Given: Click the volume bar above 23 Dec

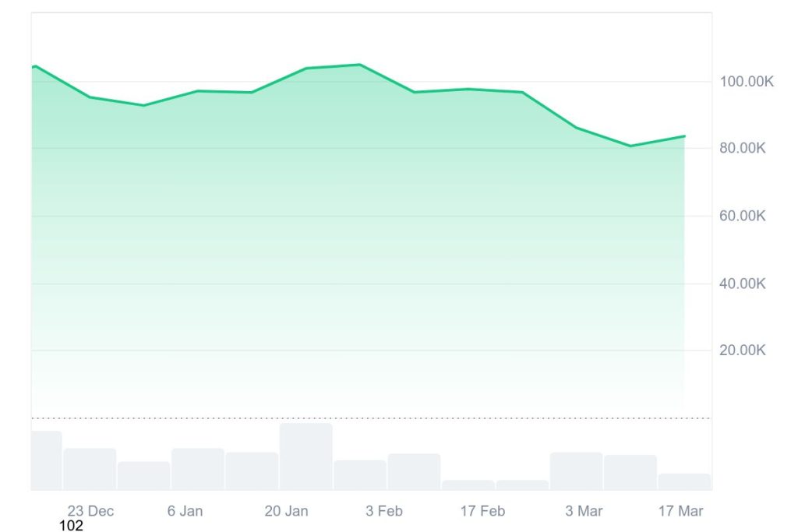Looking at the screenshot, I should click(x=90, y=469).
